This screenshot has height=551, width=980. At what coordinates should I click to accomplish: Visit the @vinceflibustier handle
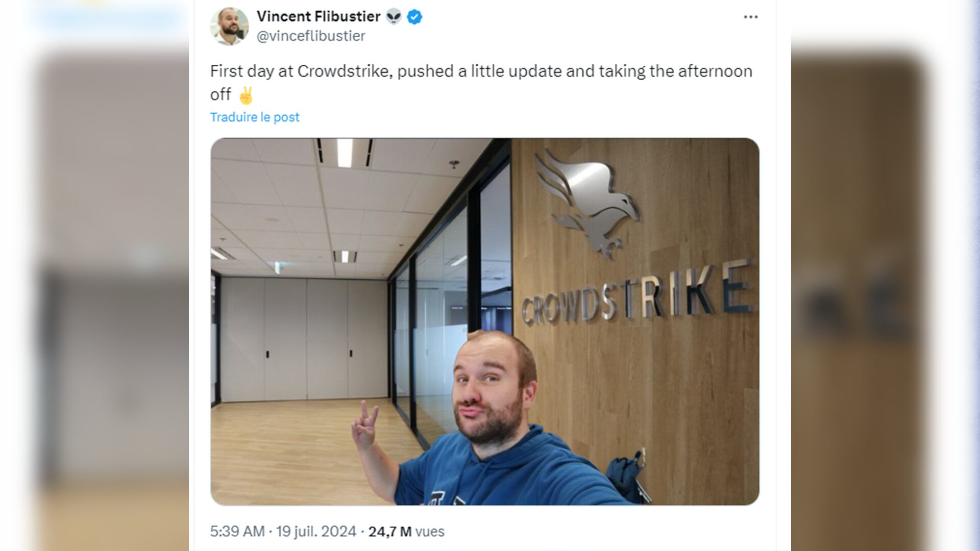(x=311, y=36)
